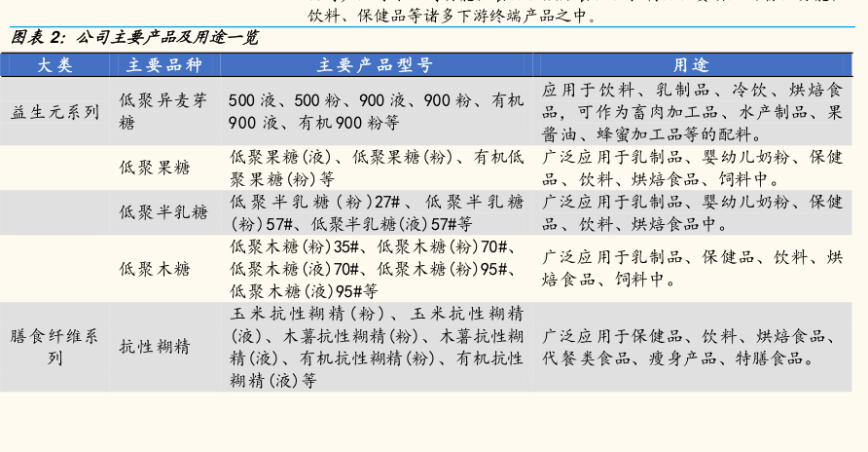
Task: Select the '大类' column header
Action: pyautogui.click(x=54, y=64)
